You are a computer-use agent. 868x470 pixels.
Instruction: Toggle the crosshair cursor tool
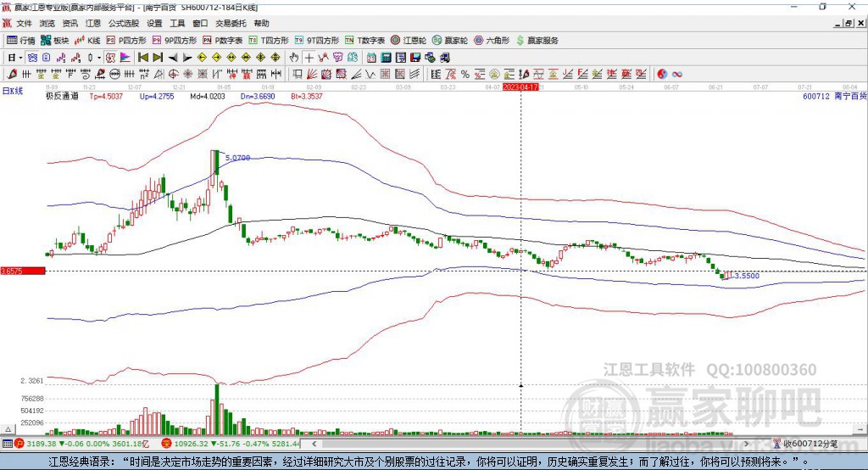tap(309, 58)
